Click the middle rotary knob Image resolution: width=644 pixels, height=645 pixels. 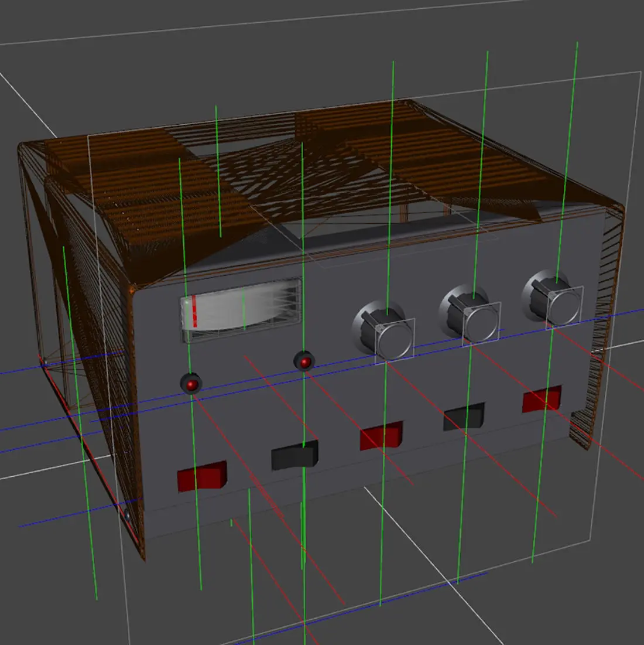470,314
